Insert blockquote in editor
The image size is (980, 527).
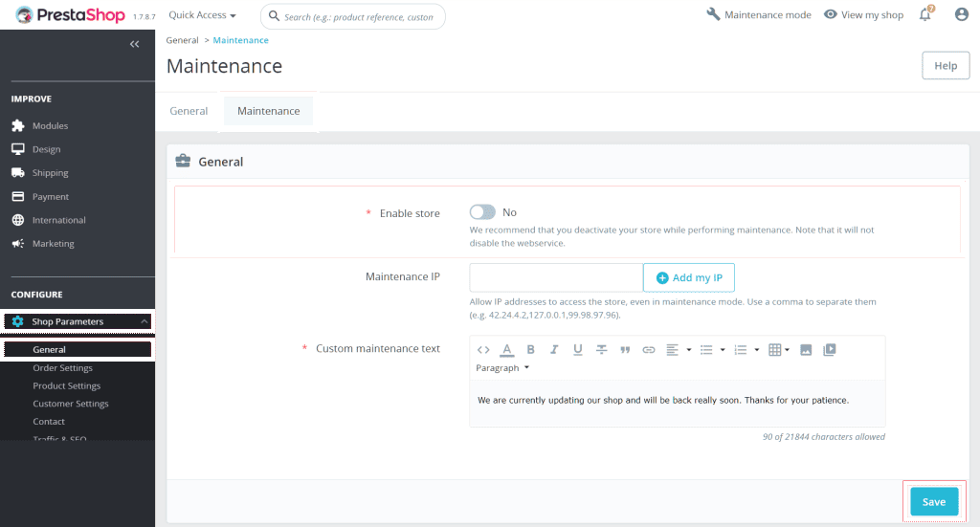625,350
